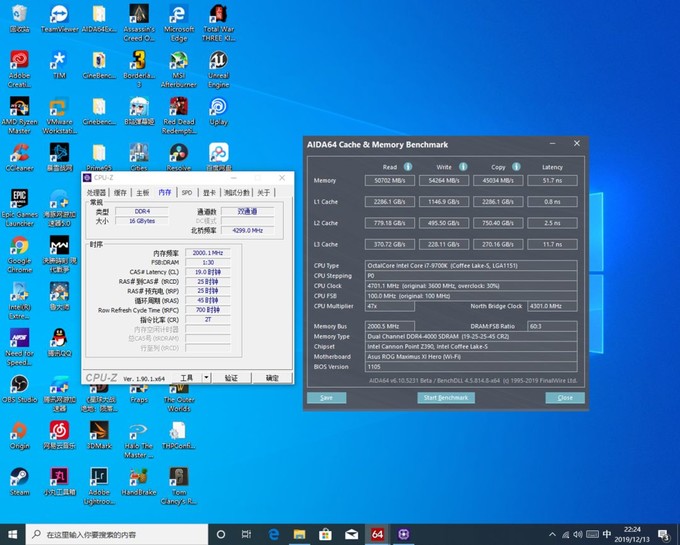Click the 验证 button in CPU-Z
This screenshot has width=680, height=545.
pyautogui.click(x=231, y=378)
